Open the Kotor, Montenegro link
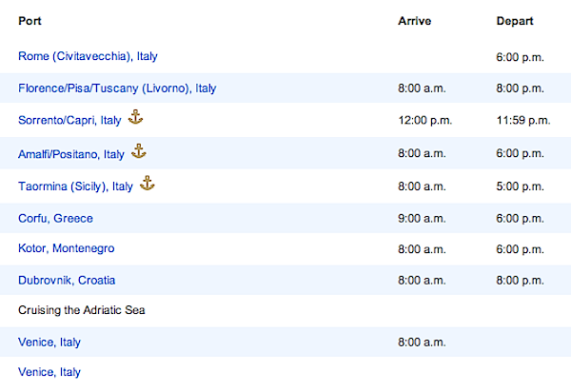The width and height of the screenshot is (571, 392). pos(66,248)
